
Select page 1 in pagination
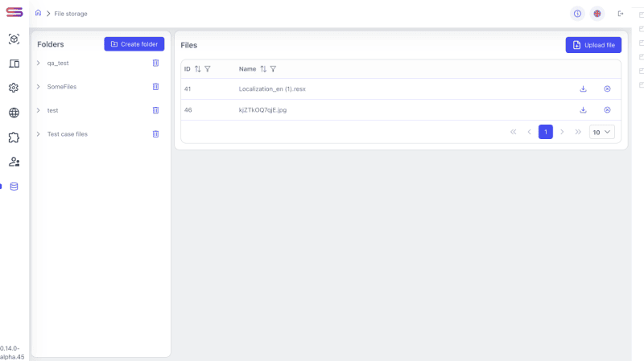(x=545, y=132)
